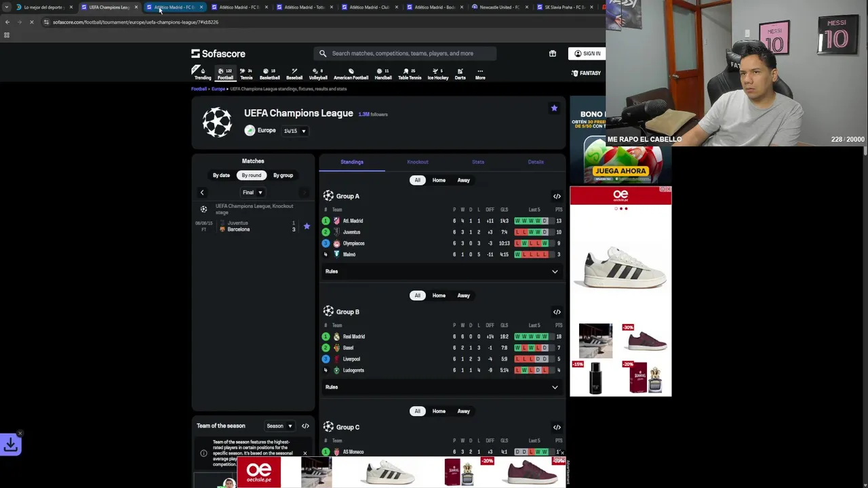Switch to Newcastle United browser tab

499,7
